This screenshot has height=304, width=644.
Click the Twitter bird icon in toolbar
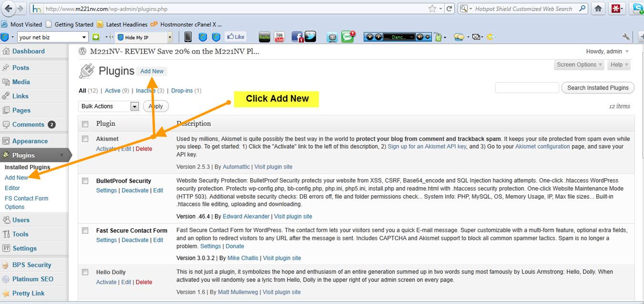coord(310,37)
